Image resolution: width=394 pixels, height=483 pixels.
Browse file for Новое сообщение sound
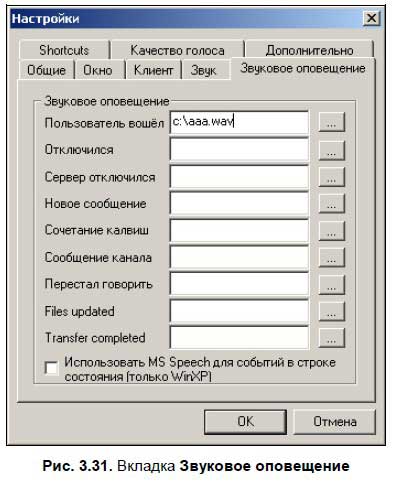pos(332,203)
